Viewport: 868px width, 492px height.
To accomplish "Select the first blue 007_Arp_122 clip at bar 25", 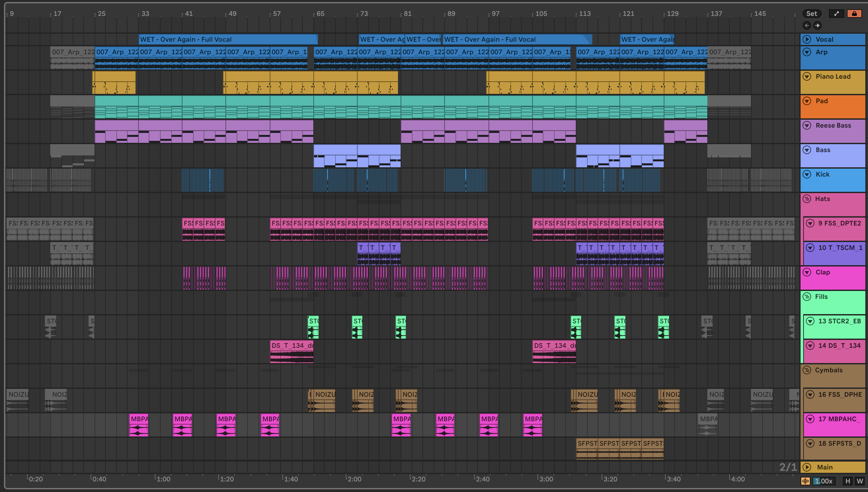I will click(117, 58).
